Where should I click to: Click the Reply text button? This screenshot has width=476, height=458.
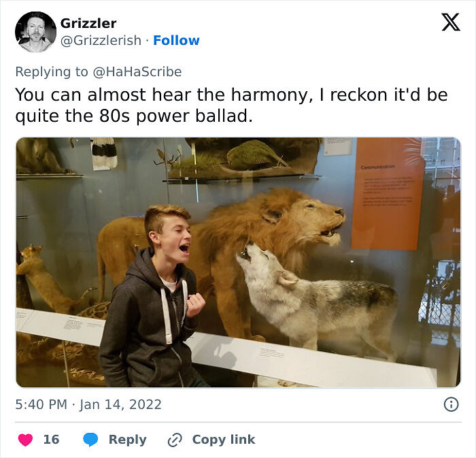click(128, 440)
